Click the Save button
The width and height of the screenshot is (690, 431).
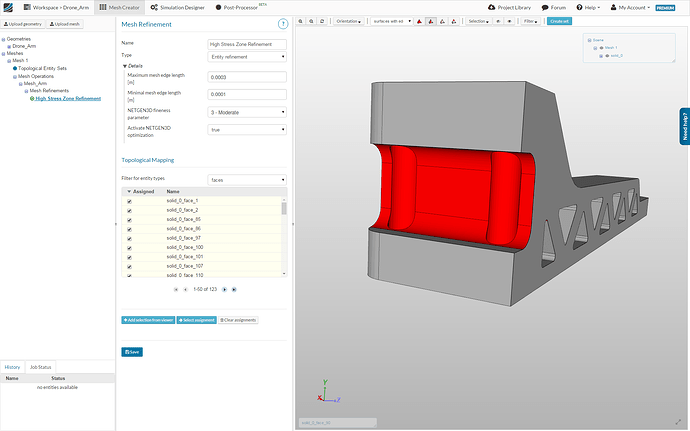pos(132,352)
